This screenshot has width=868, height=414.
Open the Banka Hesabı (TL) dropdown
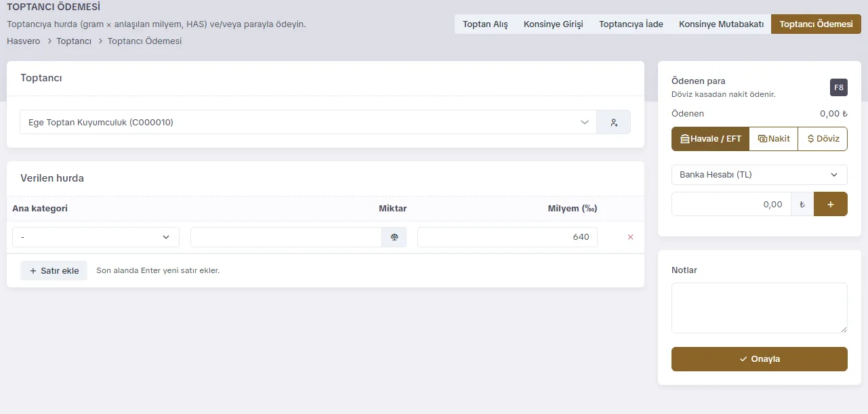click(x=760, y=175)
